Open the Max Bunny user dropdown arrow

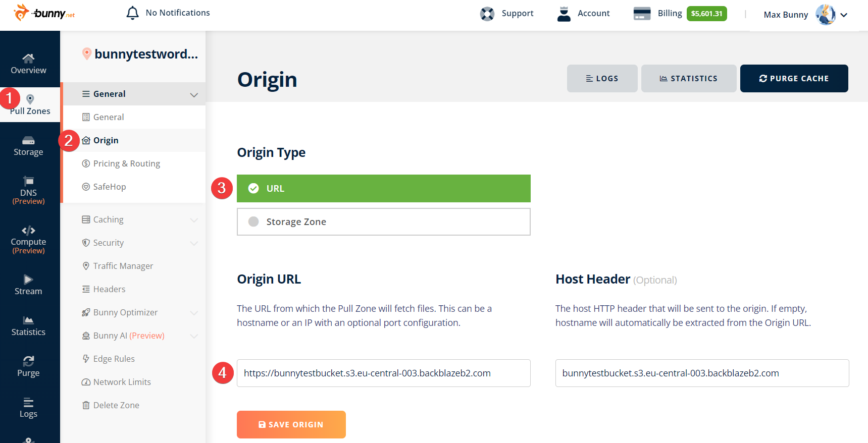point(844,15)
